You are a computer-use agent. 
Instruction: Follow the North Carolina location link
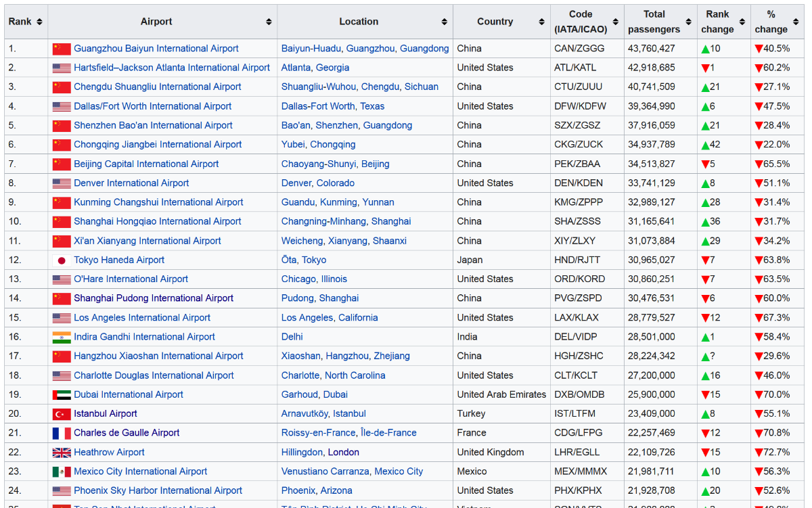click(x=355, y=375)
